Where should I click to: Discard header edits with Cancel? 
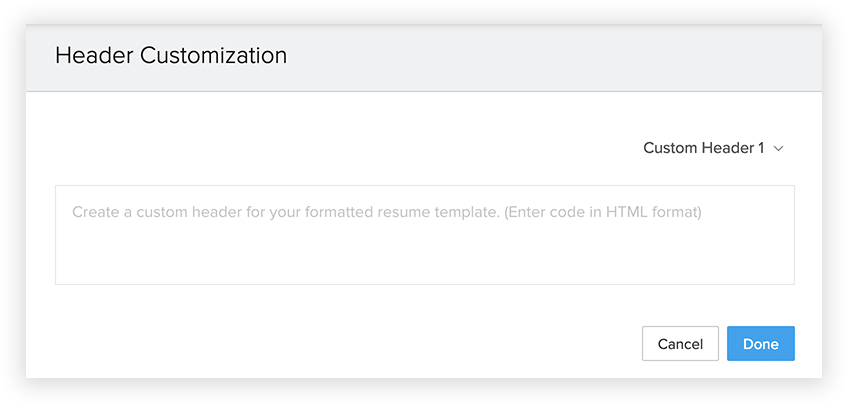[680, 343]
